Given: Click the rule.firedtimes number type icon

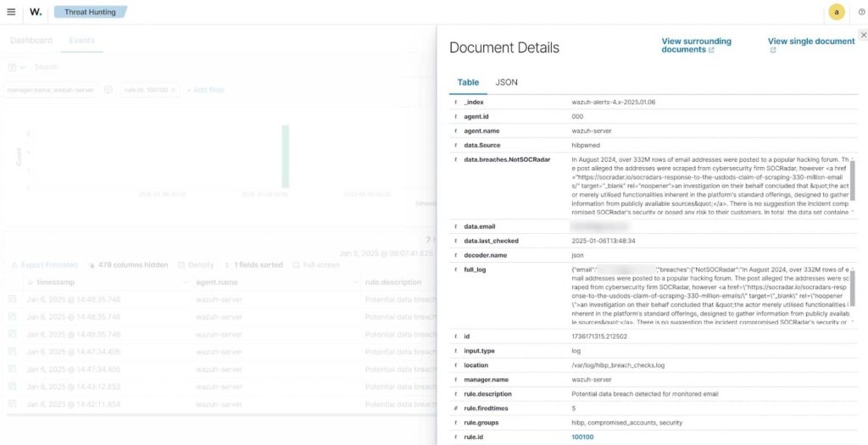Looking at the screenshot, I should coord(455,409).
